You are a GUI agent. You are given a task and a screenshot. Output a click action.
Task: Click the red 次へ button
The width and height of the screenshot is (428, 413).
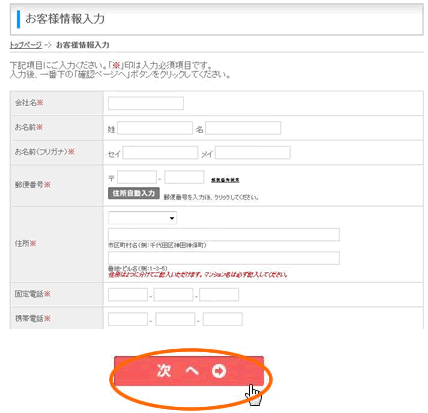tap(189, 371)
